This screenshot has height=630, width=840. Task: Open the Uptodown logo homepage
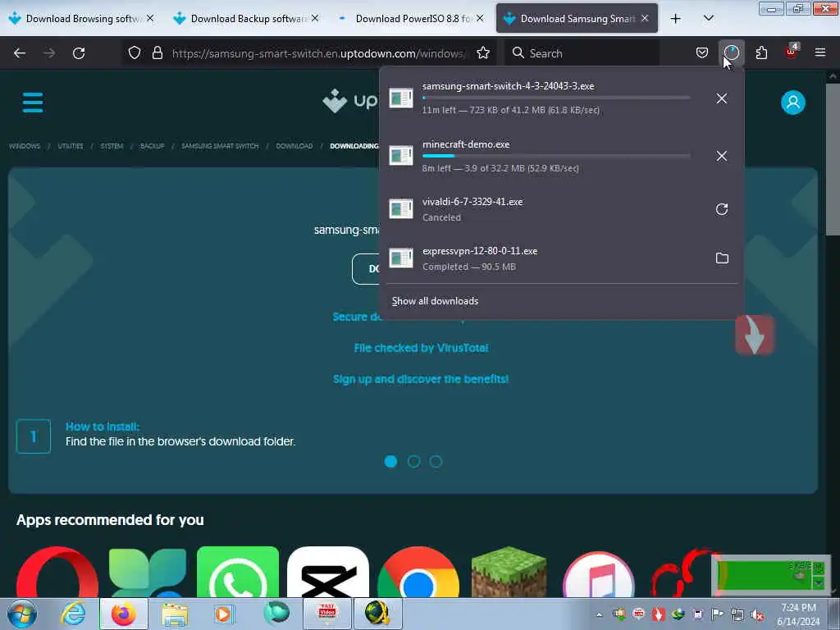click(351, 101)
